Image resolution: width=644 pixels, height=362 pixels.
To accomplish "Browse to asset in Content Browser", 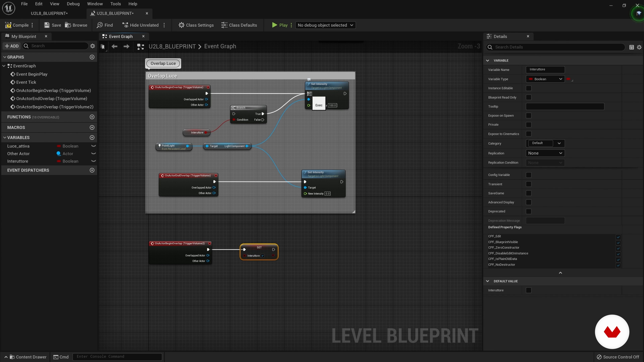I will 76,25.
